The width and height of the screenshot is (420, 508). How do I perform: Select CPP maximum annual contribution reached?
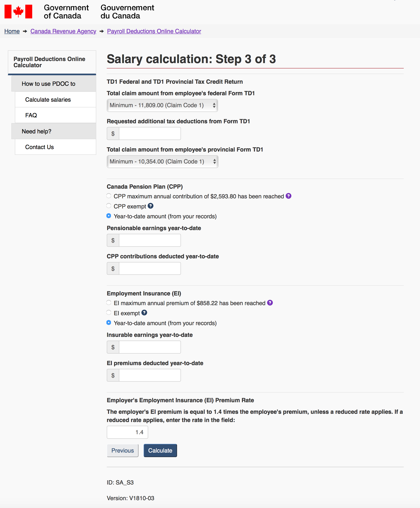pyautogui.click(x=109, y=196)
